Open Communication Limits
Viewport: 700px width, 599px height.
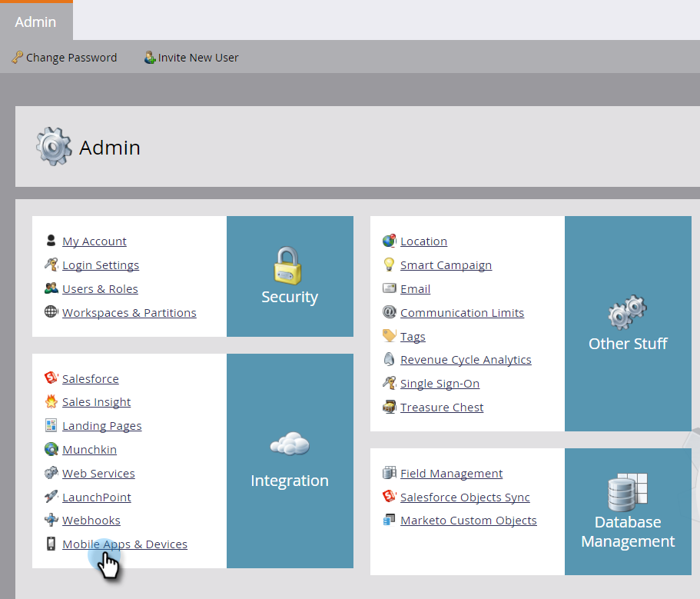point(462,313)
